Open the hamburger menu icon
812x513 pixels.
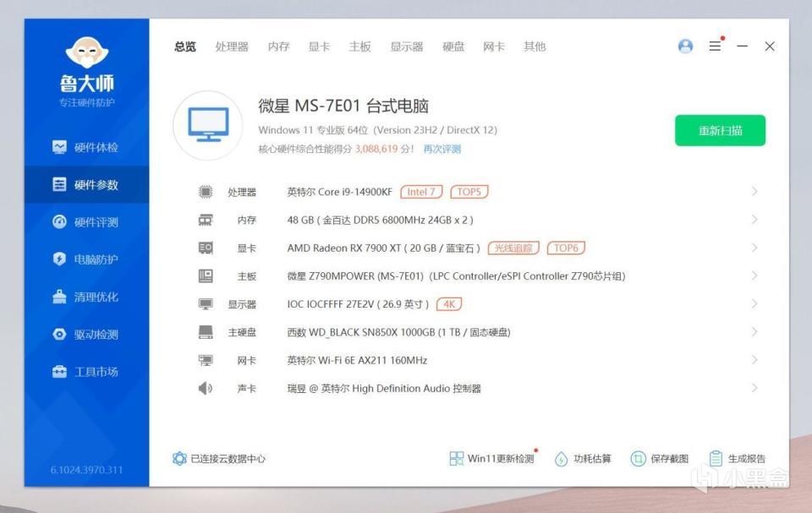pyautogui.click(x=716, y=46)
